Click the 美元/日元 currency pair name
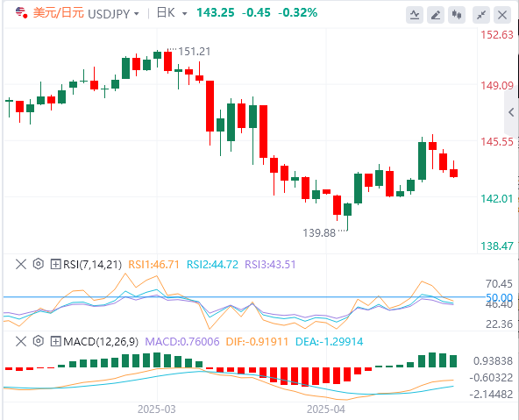The height and width of the screenshot is (420, 519). [x=59, y=13]
